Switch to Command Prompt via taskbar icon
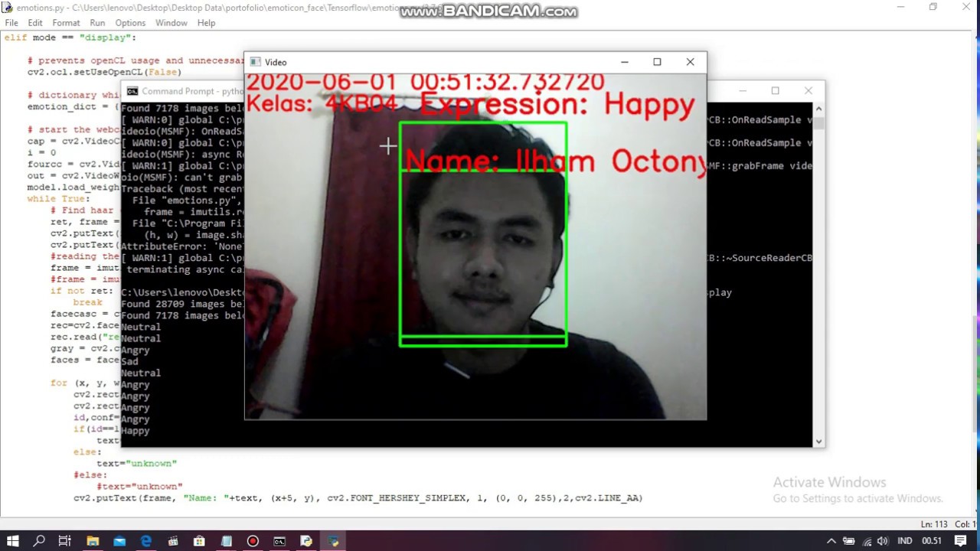980x551 pixels. click(279, 541)
